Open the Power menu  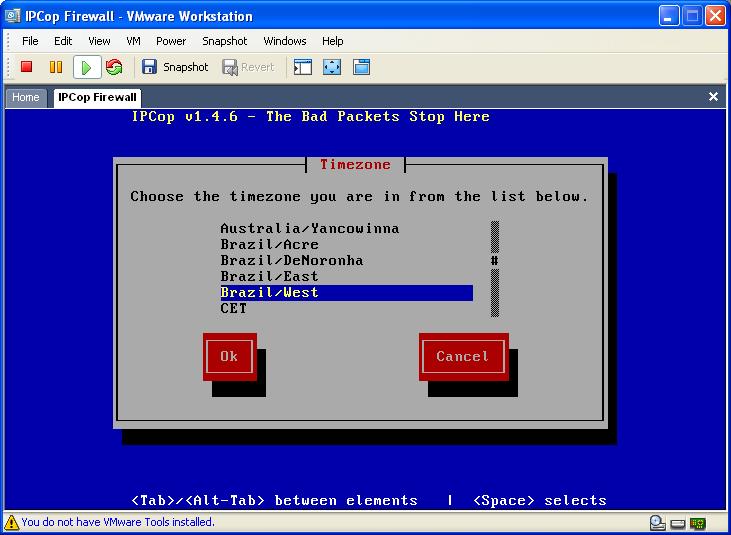click(x=171, y=41)
